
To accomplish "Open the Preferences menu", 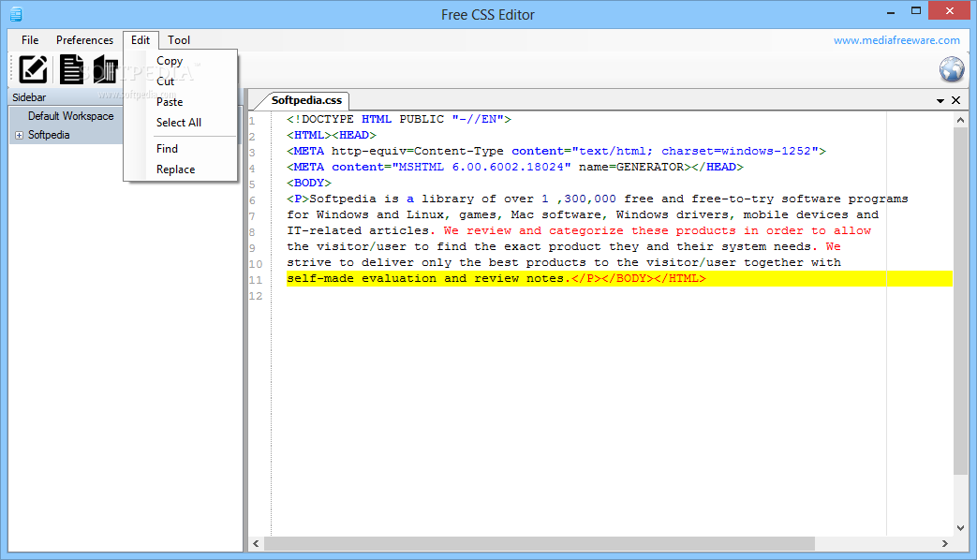I will 84,40.
